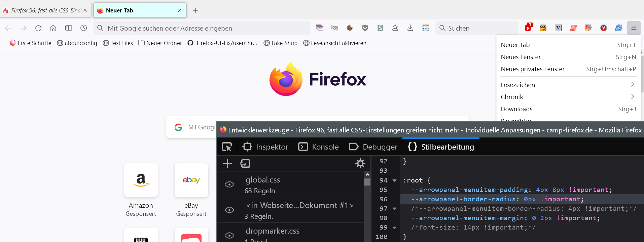The height and width of the screenshot is (242, 644).
Task: Click the red scroll script extension icon
Action: (x=573, y=28)
